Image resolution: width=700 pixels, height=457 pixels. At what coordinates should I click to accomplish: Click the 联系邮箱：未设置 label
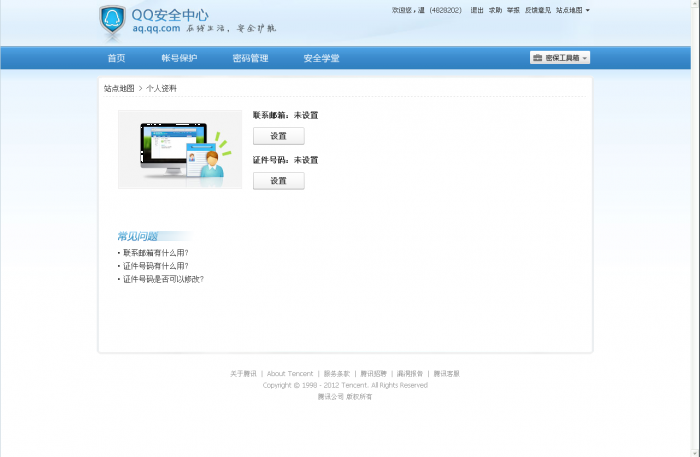click(285, 115)
